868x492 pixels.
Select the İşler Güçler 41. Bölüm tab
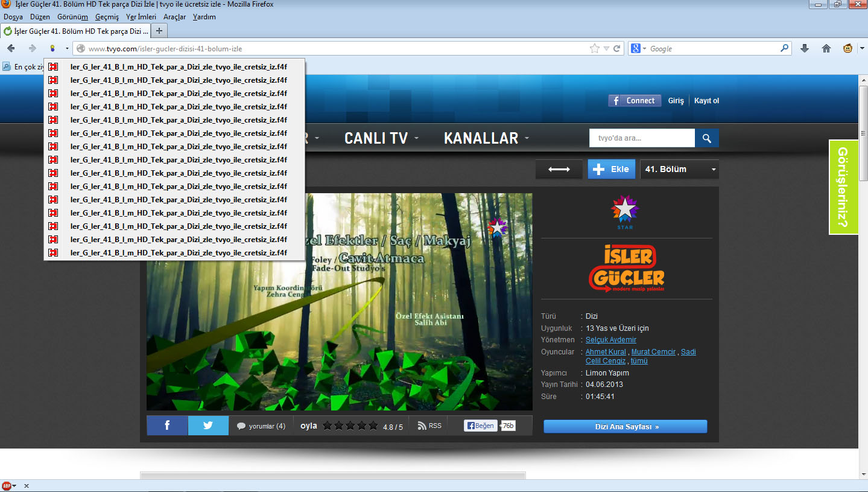[75, 31]
